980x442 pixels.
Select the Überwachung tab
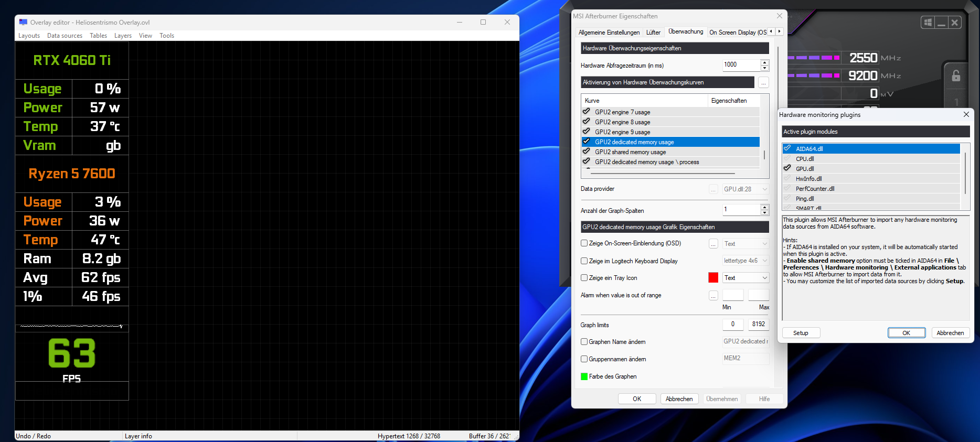(686, 31)
